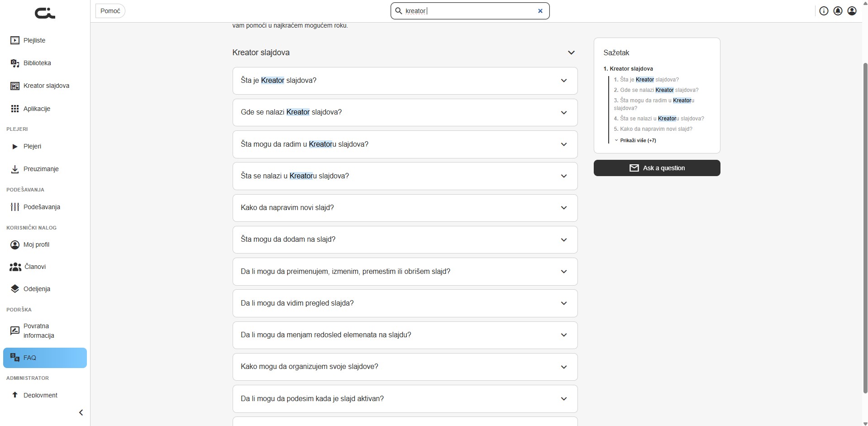Click the app logo in top-left corner
This screenshot has width=868, height=426.
click(x=45, y=14)
